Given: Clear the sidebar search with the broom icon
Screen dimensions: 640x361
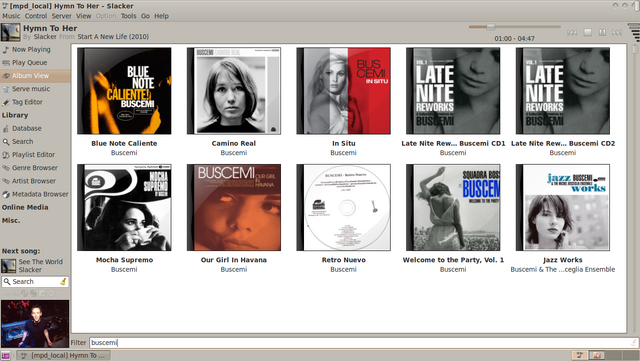Looking at the screenshot, I should click(x=63, y=281).
